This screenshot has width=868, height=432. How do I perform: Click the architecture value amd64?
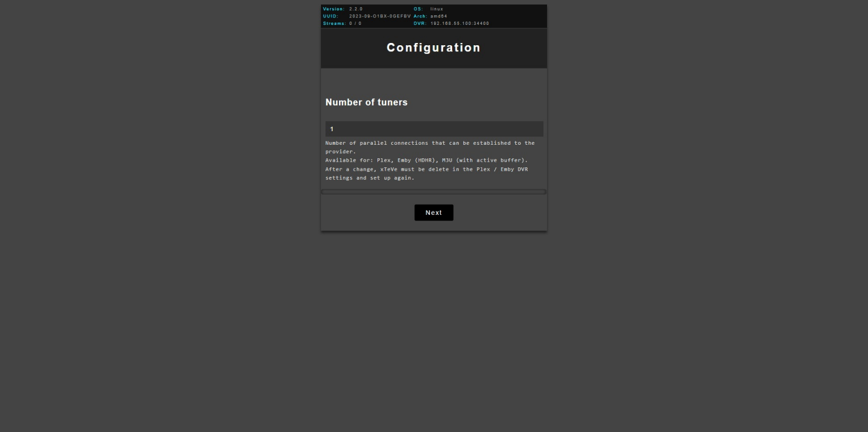click(x=439, y=16)
